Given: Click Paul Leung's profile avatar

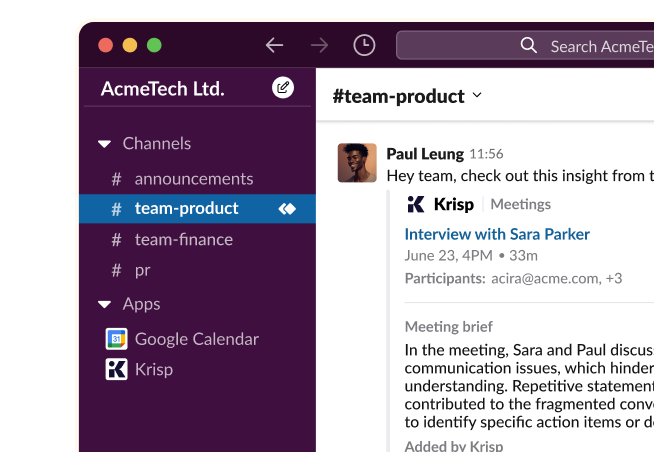Looking at the screenshot, I should (x=357, y=163).
